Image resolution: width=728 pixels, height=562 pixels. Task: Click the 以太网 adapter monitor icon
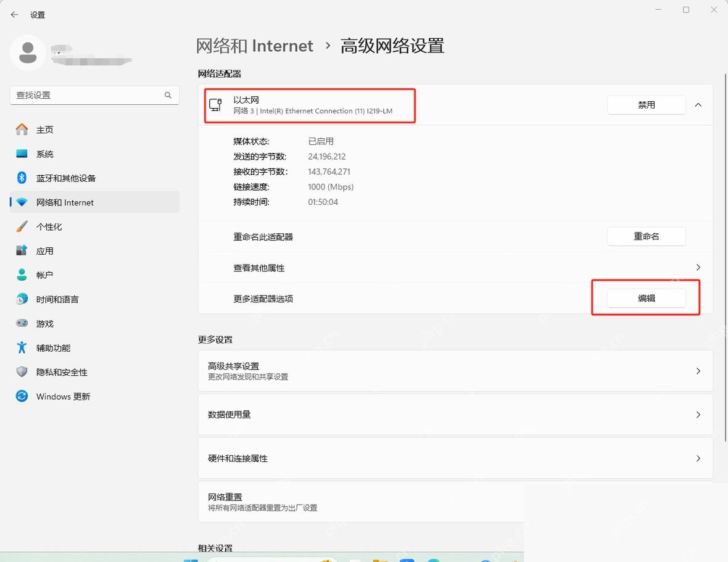coord(215,105)
